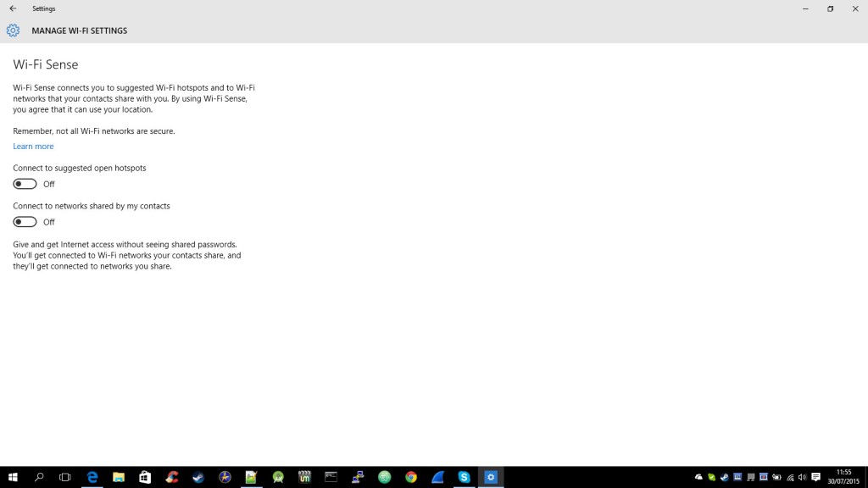Open Command Prompt from the taskbar
The image size is (868, 488).
coord(331,477)
